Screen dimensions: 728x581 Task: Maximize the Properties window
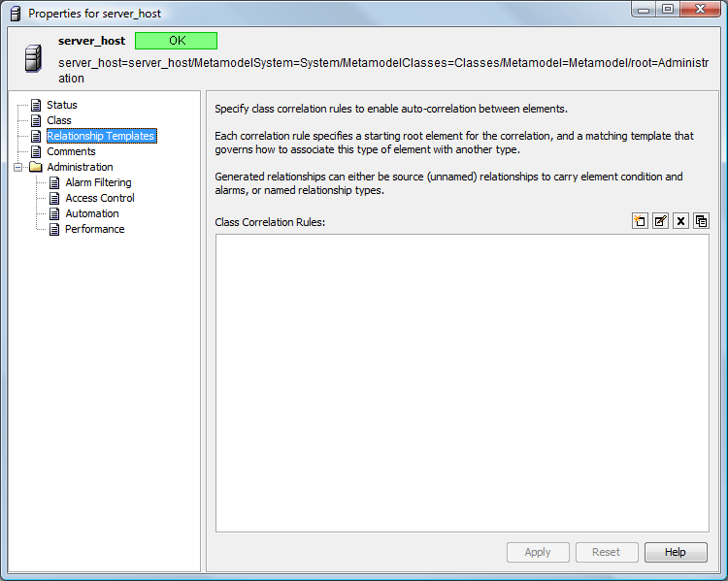[668, 10]
